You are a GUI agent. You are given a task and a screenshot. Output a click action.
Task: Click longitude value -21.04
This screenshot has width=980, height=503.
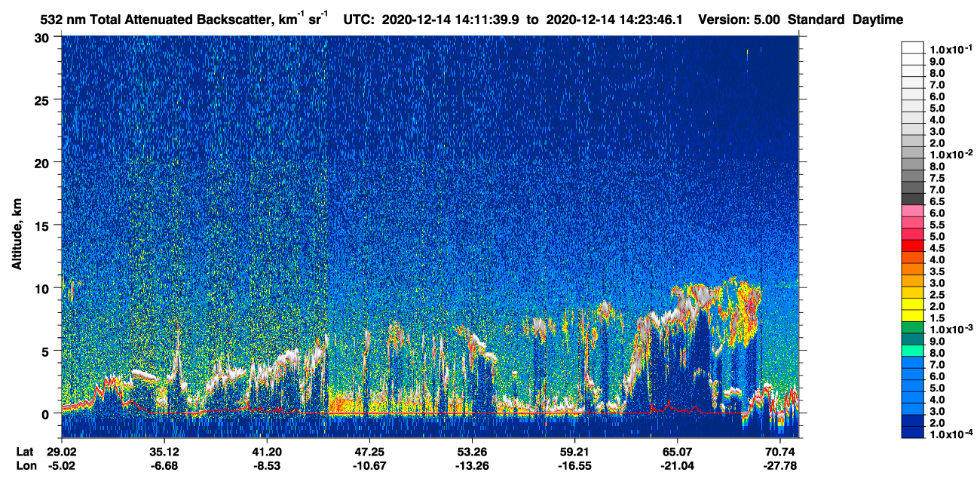pos(677,466)
